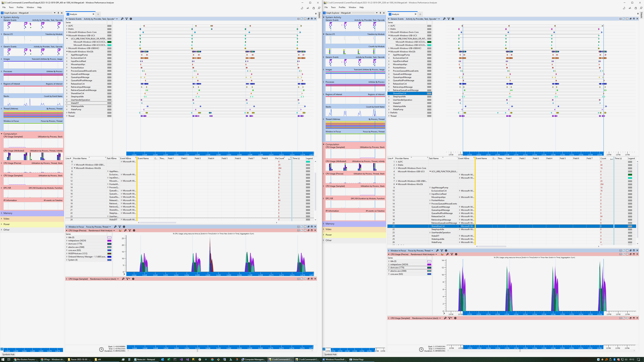
Task: Show left Generic Events as graph only
Action: coord(302,19)
